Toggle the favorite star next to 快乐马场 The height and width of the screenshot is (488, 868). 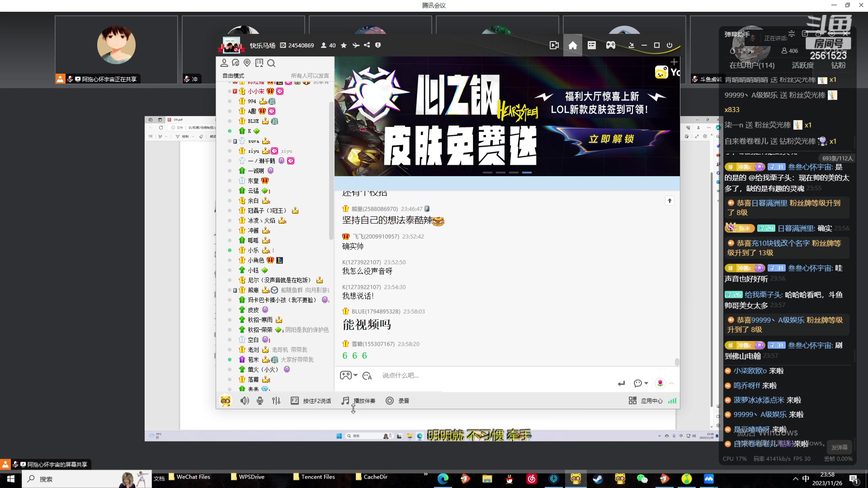point(344,45)
